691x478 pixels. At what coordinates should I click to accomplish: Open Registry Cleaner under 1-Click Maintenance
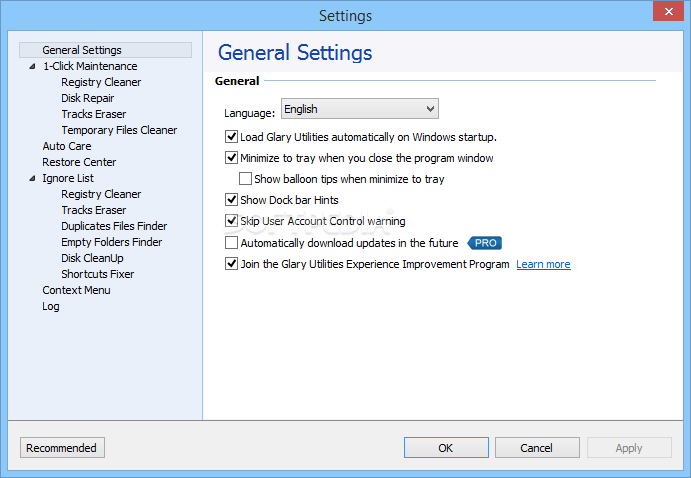click(101, 82)
